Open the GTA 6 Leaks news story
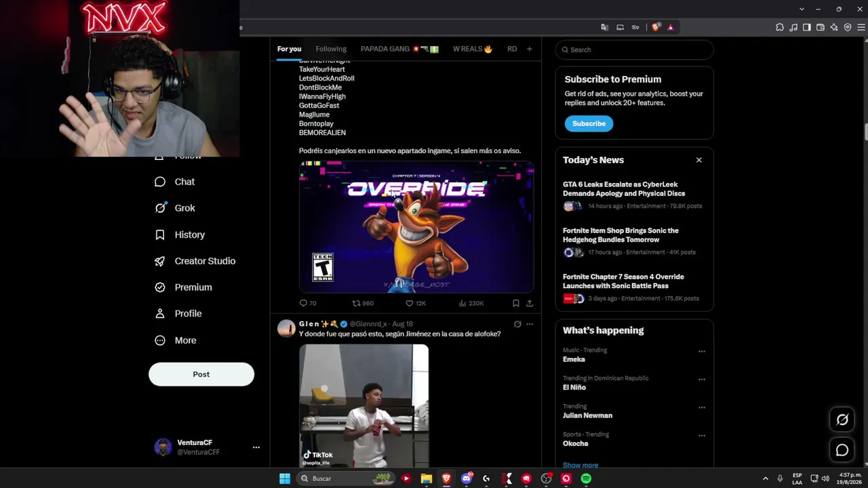 (x=634, y=195)
